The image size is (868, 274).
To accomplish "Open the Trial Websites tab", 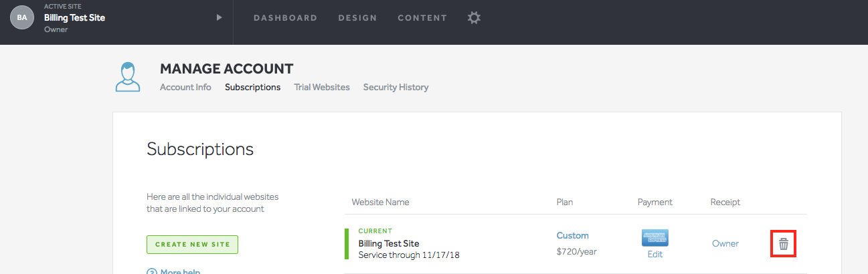I will 322,88.
